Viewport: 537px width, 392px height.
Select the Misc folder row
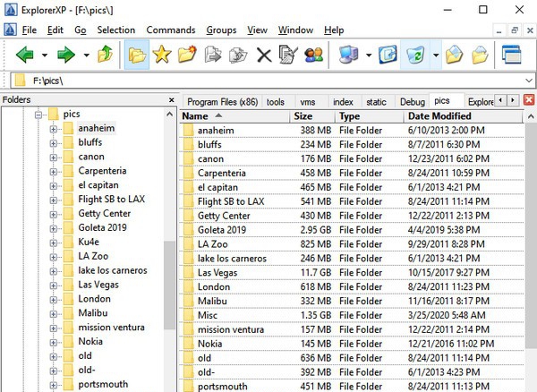pos(352,315)
